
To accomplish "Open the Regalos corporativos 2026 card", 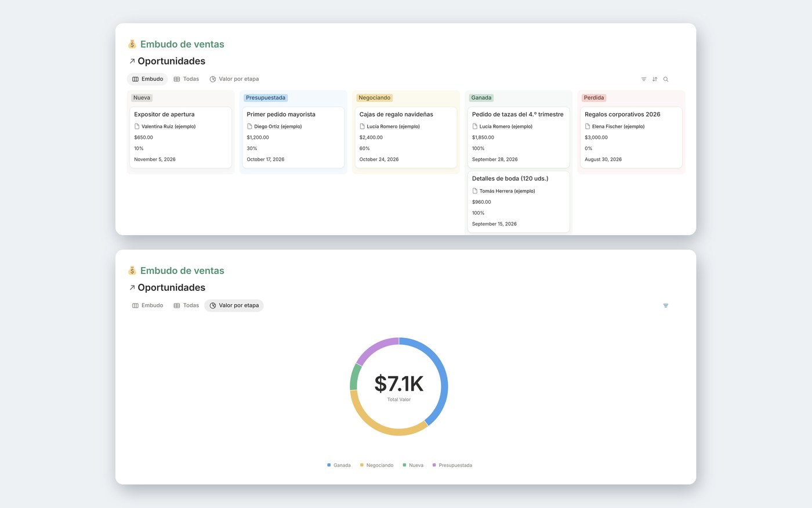I will tap(631, 138).
